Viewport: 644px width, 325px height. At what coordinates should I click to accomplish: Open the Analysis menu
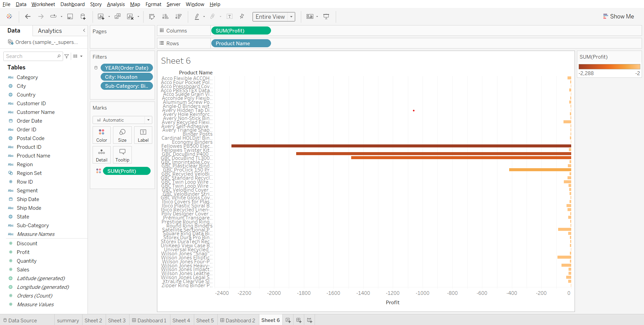pyautogui.click(x=116, y=4)
